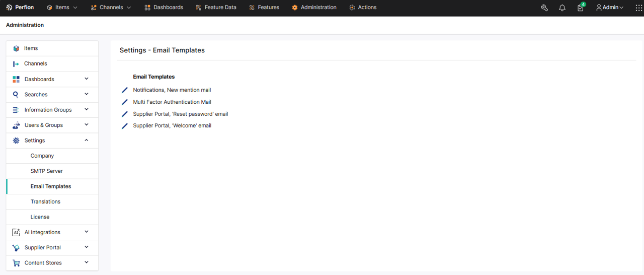Click the AI Integrations icon in sidebar
This screenshot has height=275, width=644.
tap(16, 232)
